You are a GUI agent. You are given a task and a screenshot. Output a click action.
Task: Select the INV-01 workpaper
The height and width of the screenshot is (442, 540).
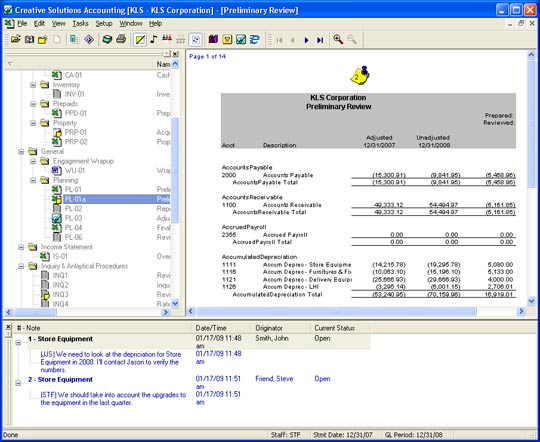[74, 94]
